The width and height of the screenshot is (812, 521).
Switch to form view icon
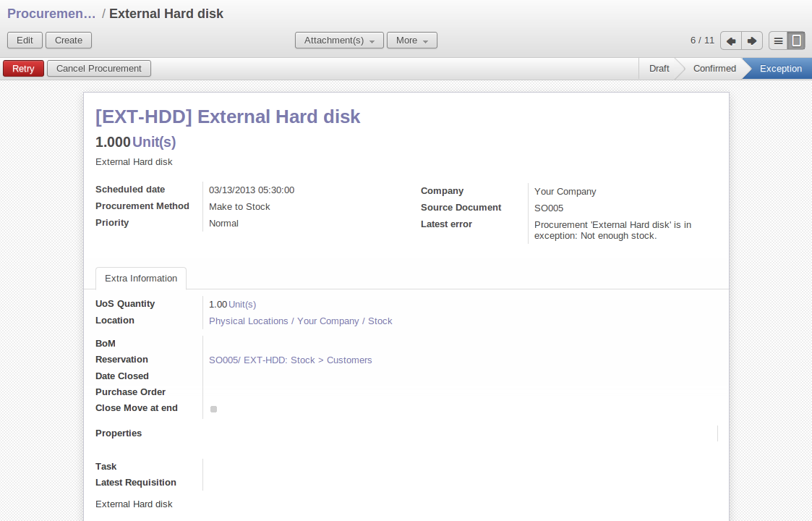point(796,41)
